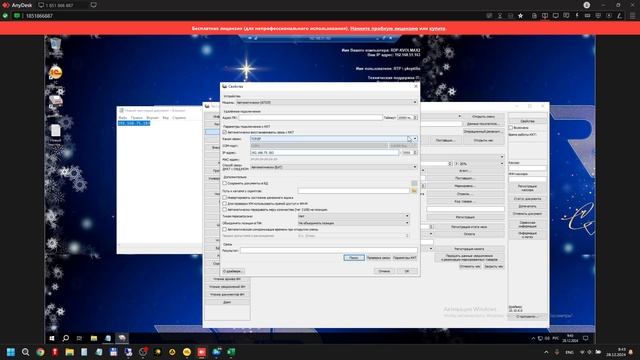
Task: Click the star favorite icon in AnyDesk toolbar
Action: click(520, 16)
